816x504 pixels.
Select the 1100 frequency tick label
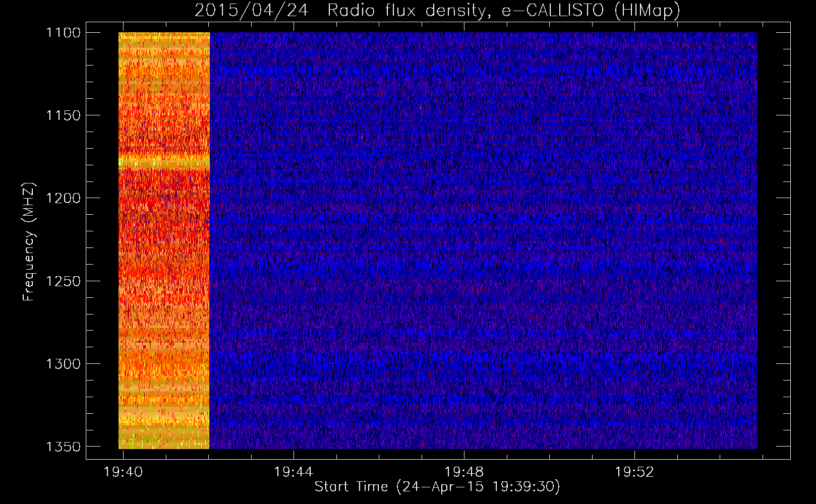(x=64, y=33)
